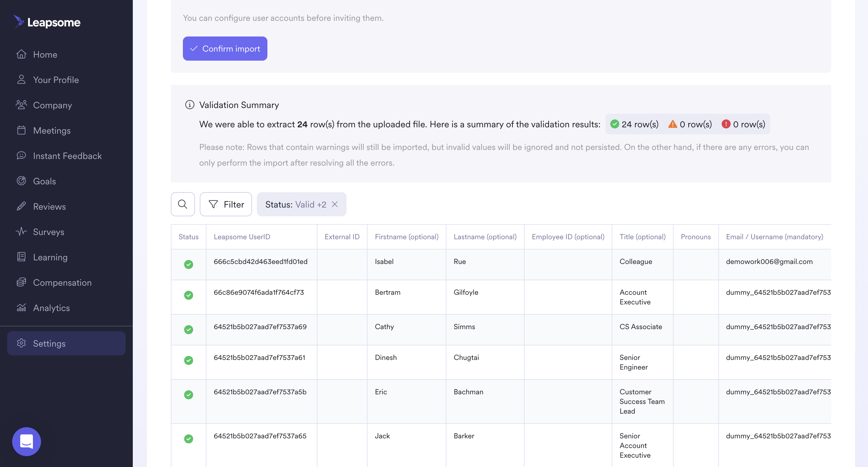This screenshot has width=868, height=467.
Task: Click the demowork006@gmail.com email cell
Action: coord(769,262)
